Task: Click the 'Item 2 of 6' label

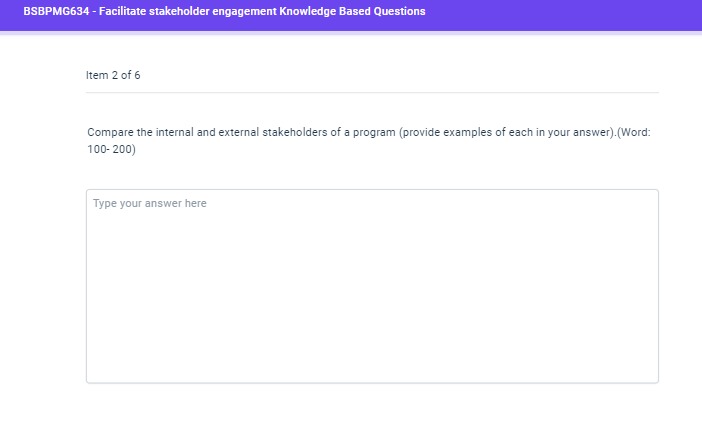Action: [113, 75]
